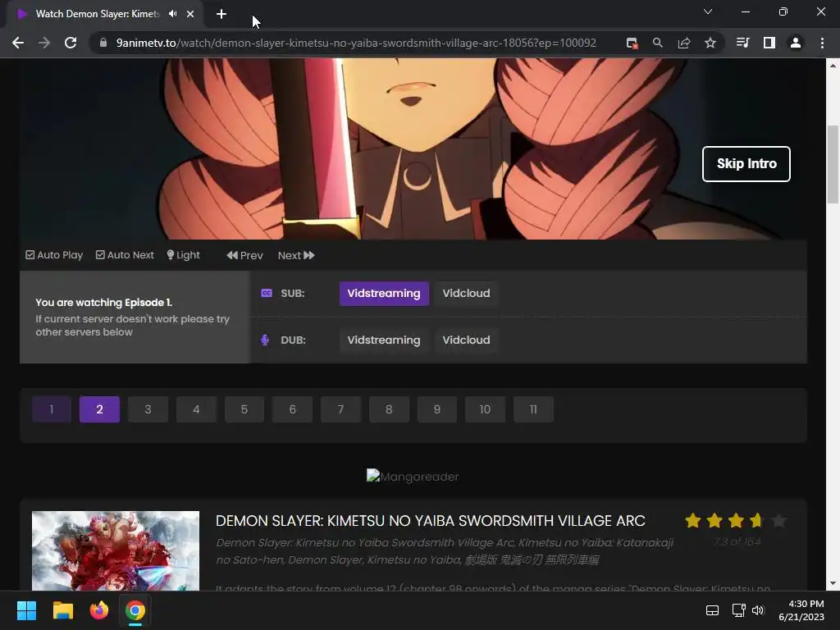Select the SUB Vidstreaming server

(x=384, y=294)
